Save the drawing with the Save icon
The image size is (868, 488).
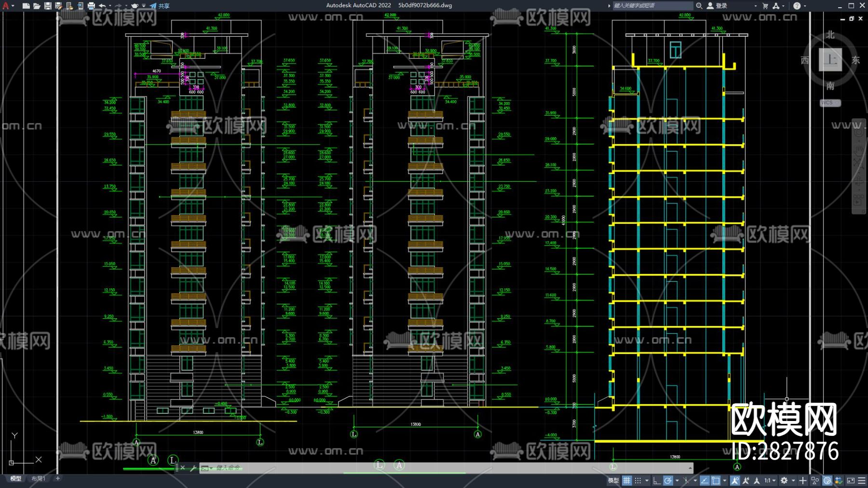point(48,6)
